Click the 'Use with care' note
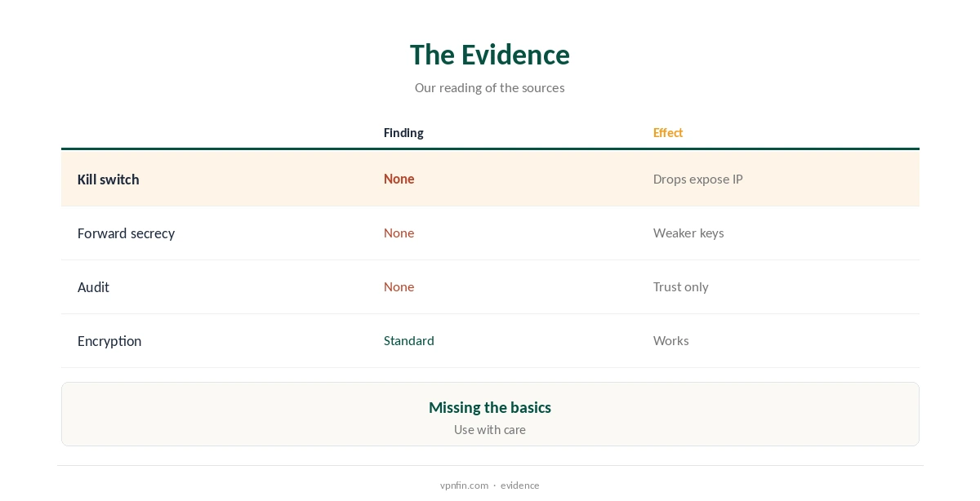 pos(490,429)
